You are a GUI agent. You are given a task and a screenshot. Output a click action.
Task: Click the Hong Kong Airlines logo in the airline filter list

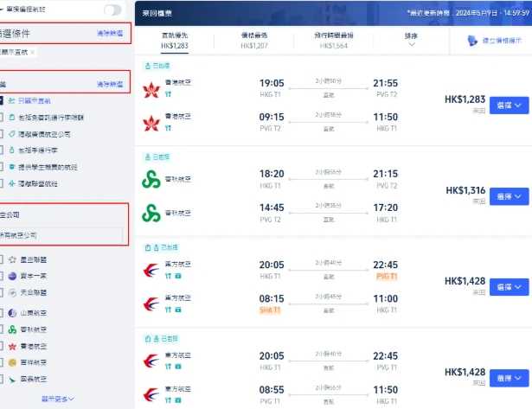pos(13,345)
